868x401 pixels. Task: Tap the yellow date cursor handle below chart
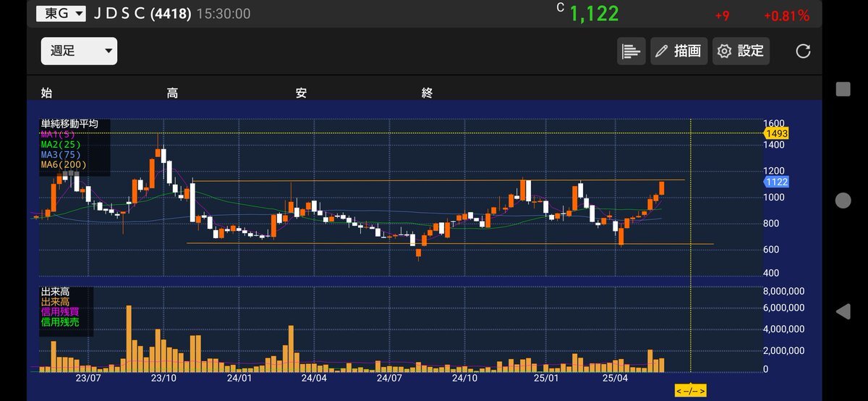click(x=690, y=391)
